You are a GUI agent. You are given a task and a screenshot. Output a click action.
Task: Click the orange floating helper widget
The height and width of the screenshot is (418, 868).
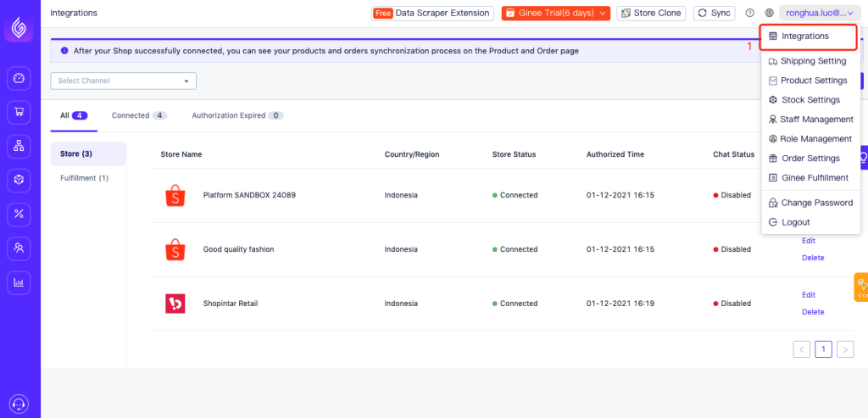[x=861, y=287]
